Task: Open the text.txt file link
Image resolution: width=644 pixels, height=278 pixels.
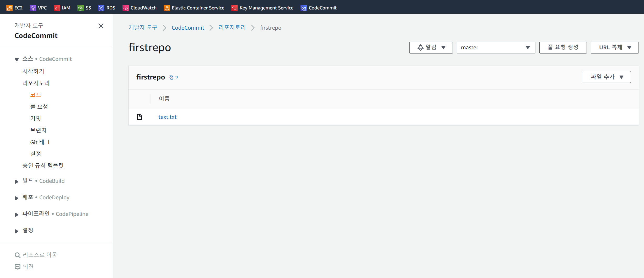Action: pyautogui.click(x=167, y=117)
